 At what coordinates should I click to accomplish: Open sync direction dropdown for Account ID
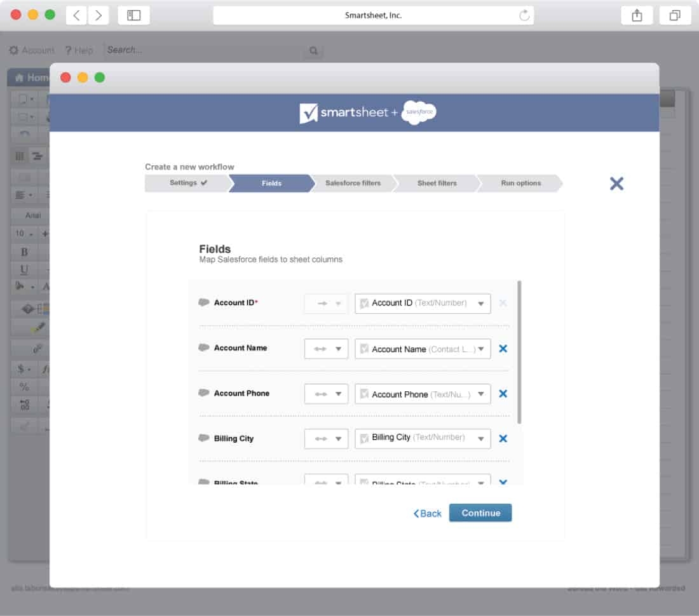pos(326,304)
